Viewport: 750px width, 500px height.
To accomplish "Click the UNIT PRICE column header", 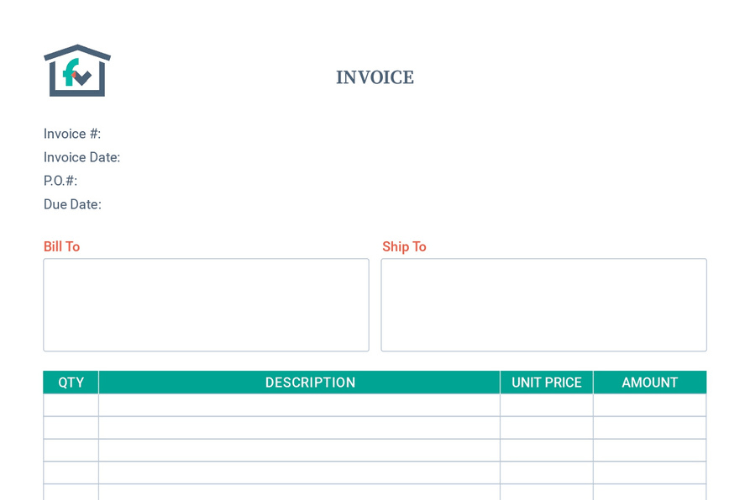I will pos(546,383).
